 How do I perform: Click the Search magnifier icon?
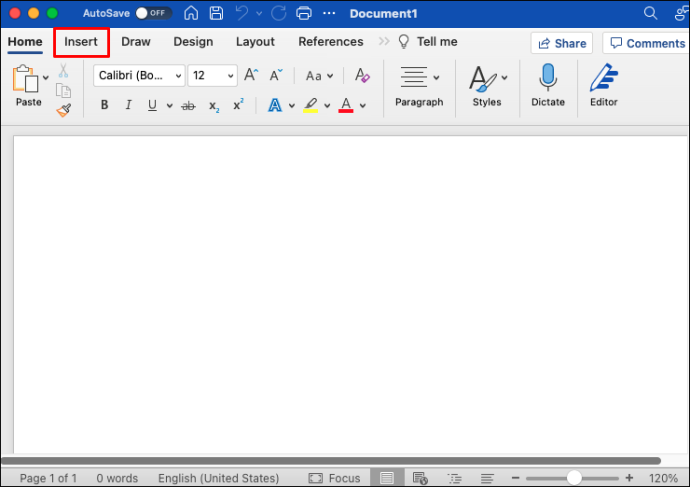(650, 13)
